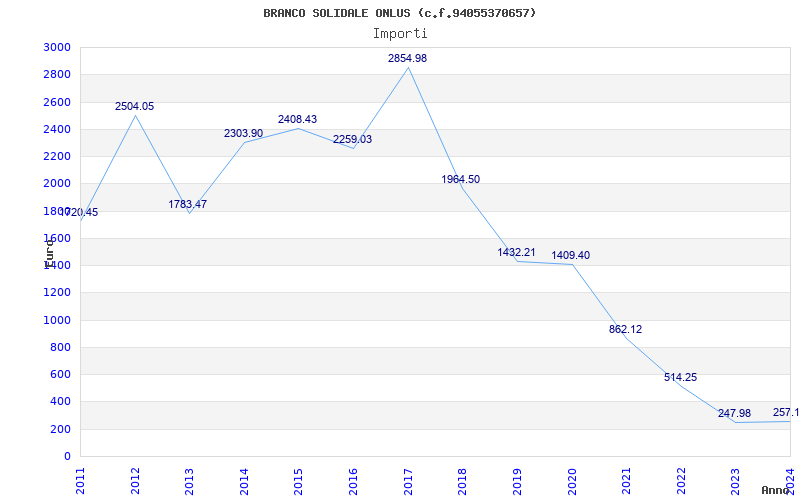Select the 2017 x-axis year label
The width and height of the screenshot is (800, 500).
[x=408, y=481]
